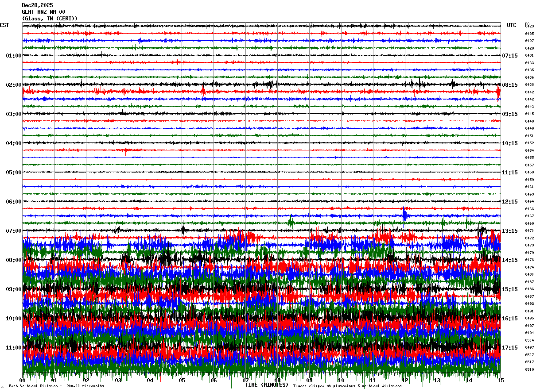The height and width of the screenshot is (392, 536).
Task: Select the 03:00 CST row label
Action: tap(14, 114)
